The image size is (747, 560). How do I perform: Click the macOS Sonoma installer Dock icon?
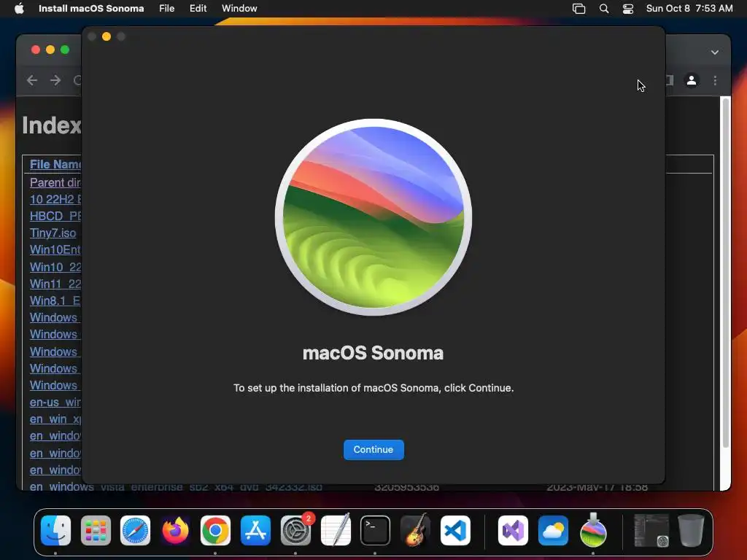coord(593,530)
